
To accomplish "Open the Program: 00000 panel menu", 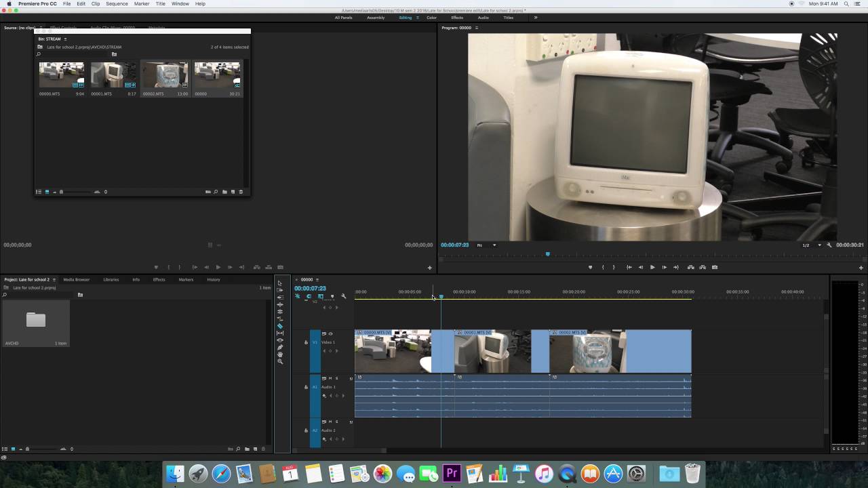I will click(x=476, y=28).
